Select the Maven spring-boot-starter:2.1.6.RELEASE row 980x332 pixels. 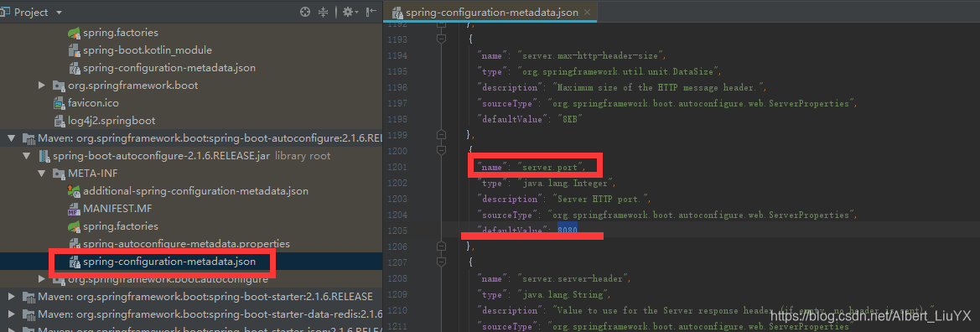click(191, 296)
